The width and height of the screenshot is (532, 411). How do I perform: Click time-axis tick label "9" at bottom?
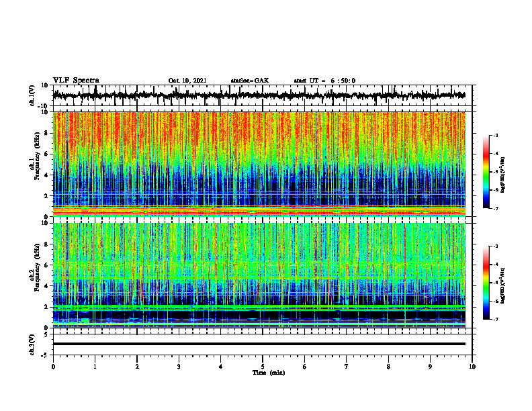(430, 367)
